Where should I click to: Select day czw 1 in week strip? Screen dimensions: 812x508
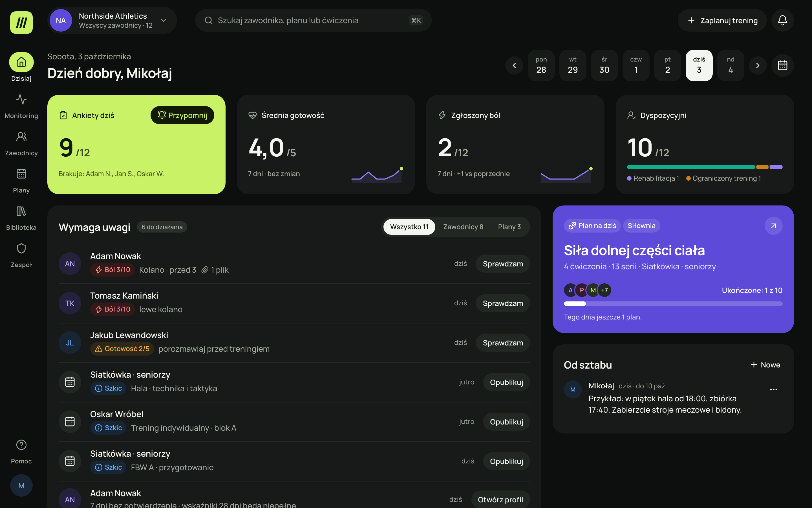636,65
